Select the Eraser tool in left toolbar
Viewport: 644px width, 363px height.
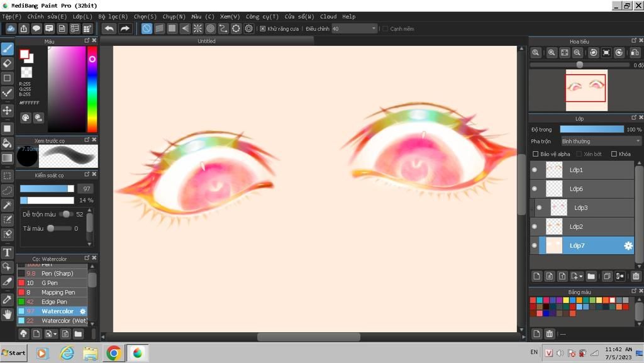pyautogui.click(x=8, y=64)
